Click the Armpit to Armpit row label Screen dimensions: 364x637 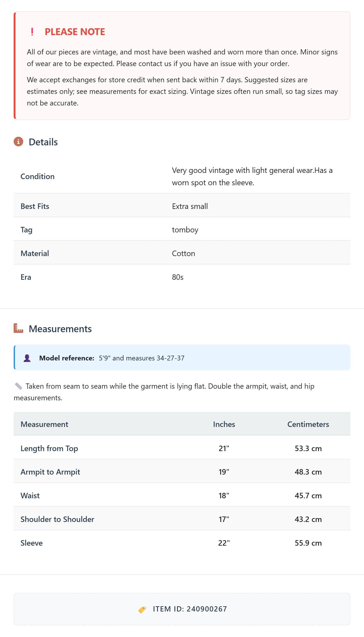[x=50, y=472]
